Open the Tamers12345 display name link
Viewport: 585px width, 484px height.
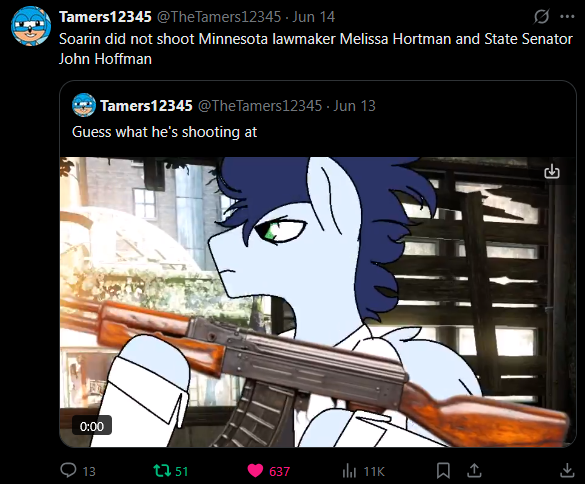click(x=105, y=17)
